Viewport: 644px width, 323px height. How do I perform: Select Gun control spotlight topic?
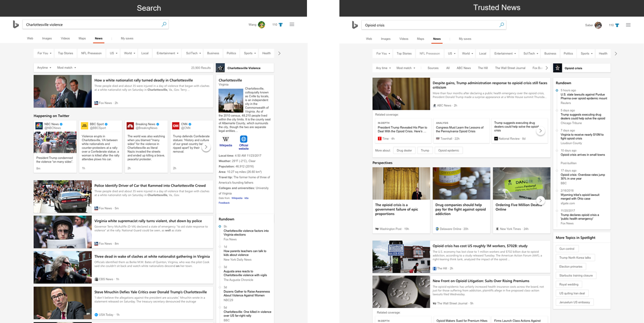pos(567,249)
